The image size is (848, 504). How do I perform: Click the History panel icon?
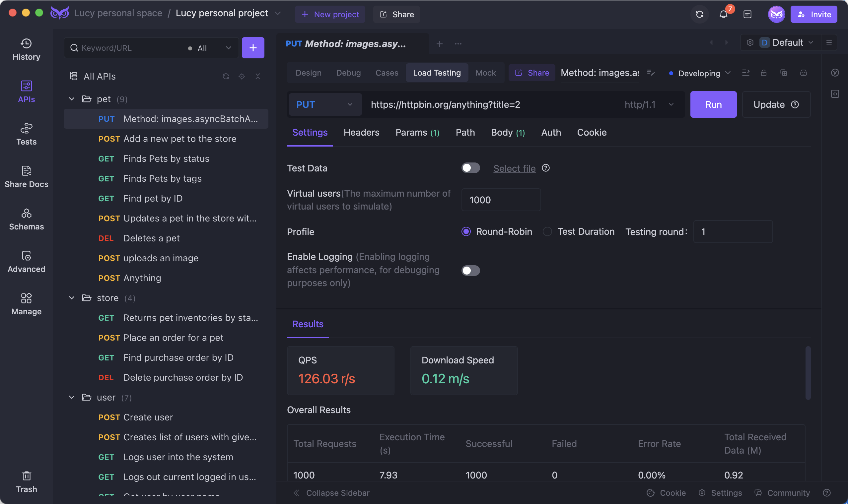[27, 47]
